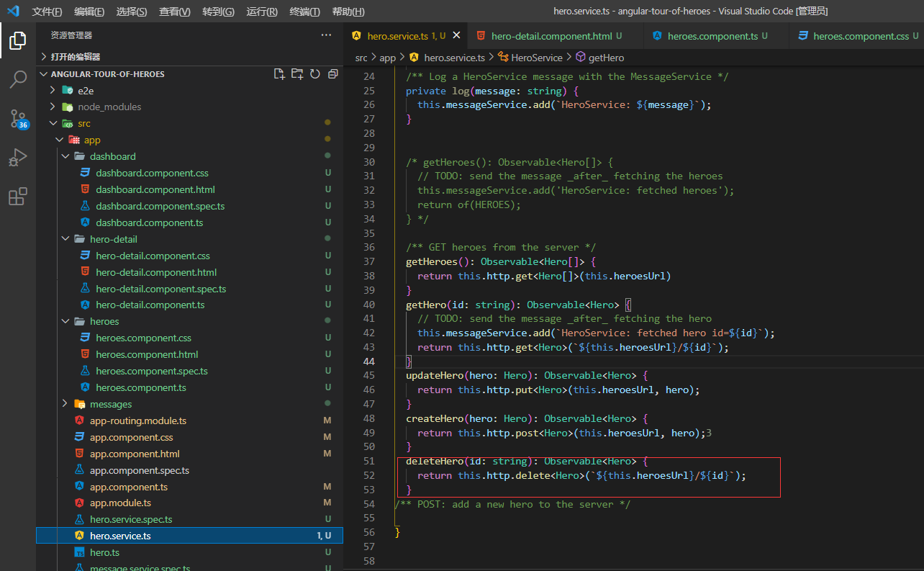Click the 'GET heroes from the server' comment

pyautogui.click(x=502, y=247)
